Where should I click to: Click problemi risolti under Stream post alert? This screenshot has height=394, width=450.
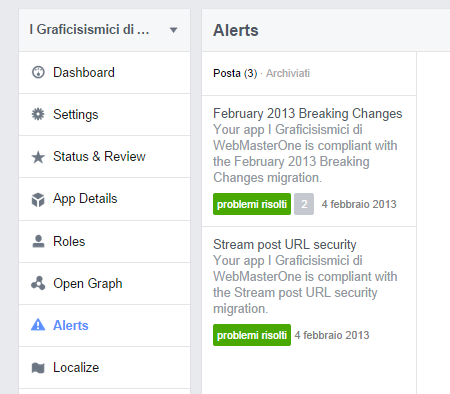pos(252,335)
